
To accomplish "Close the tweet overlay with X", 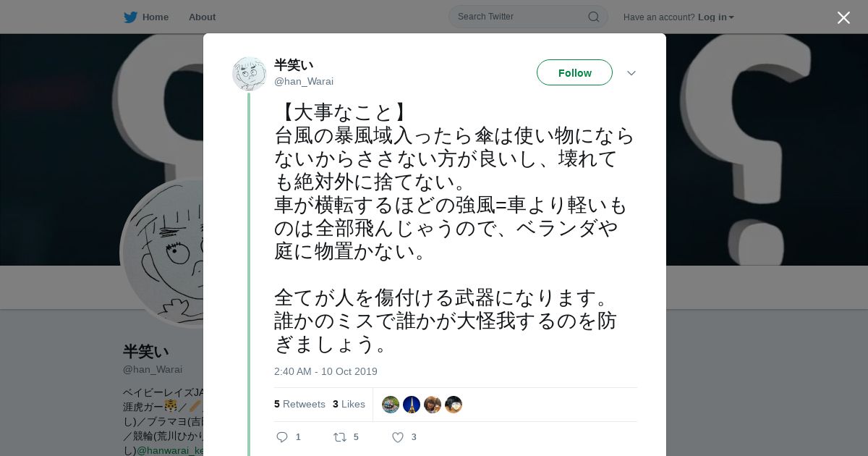I will click(843, 18).
